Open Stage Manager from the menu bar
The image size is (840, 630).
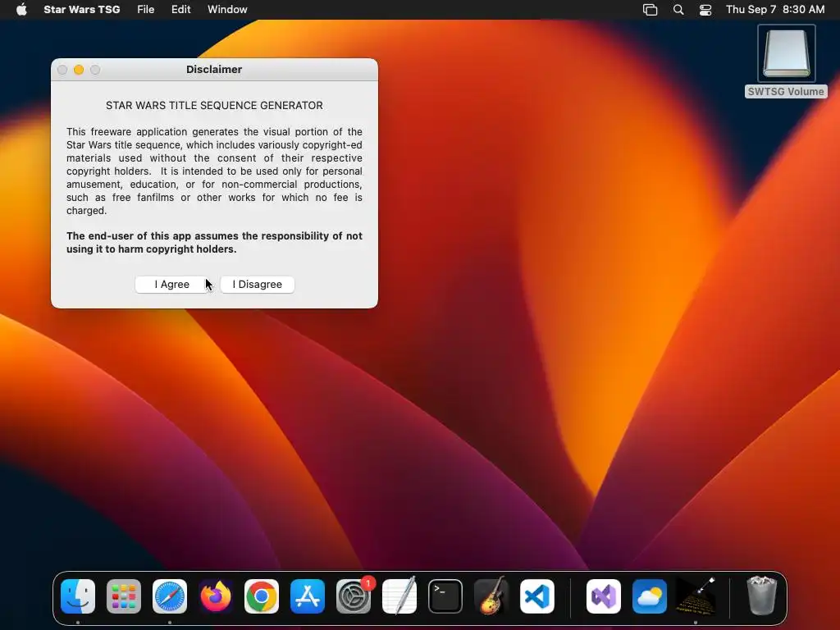(650, 10)
